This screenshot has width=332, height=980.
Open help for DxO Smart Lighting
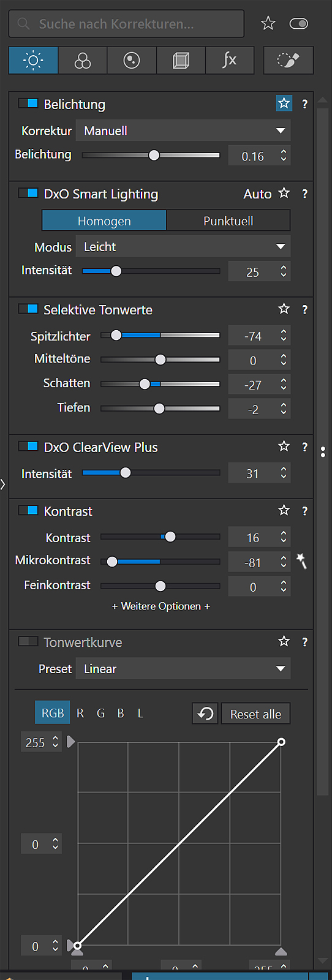point(304,194)
